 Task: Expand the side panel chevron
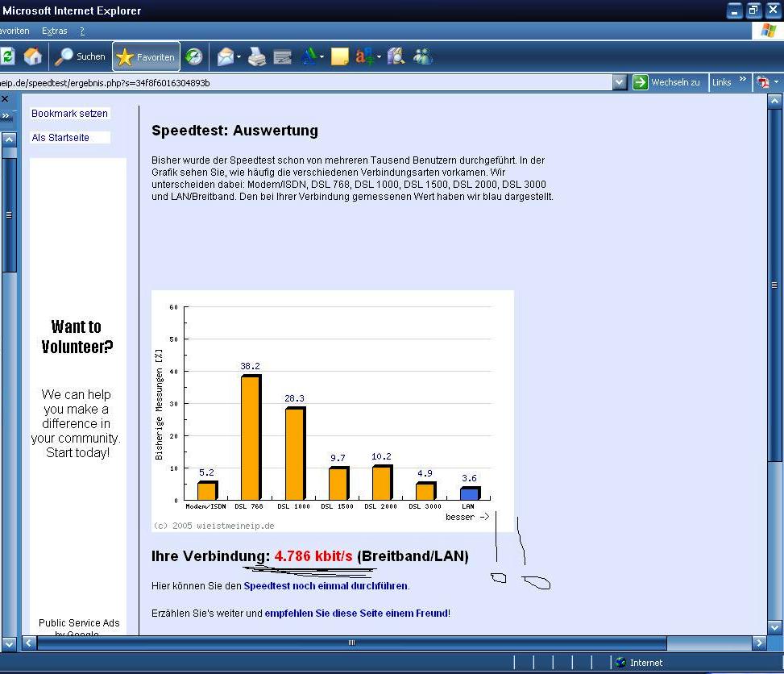pyautogui.click(x=6, y=116)
